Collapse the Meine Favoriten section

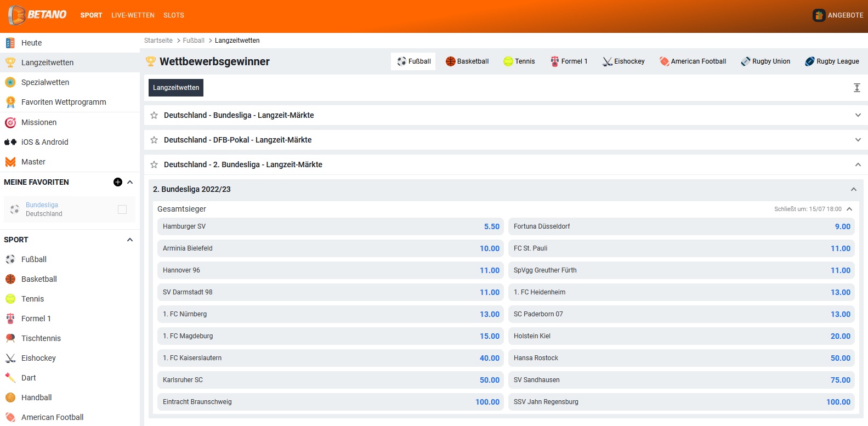(130, 182)
